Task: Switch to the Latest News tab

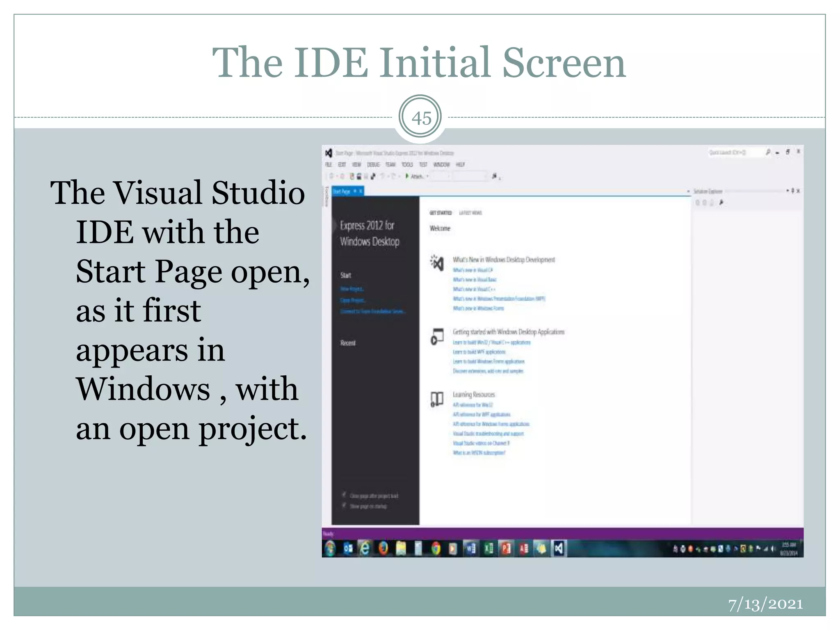Action: point(470,213)
